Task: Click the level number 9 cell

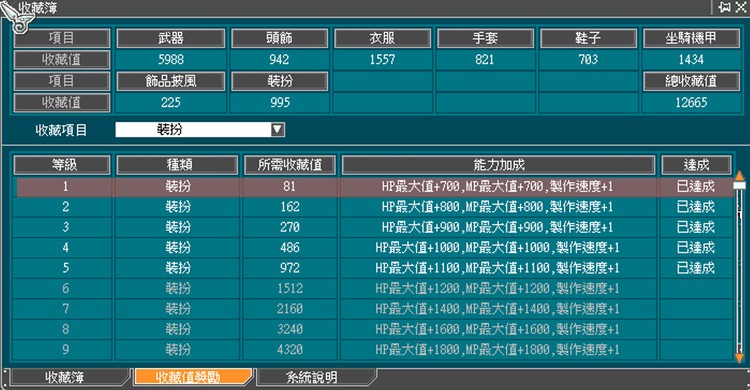Action: coord(66,350)
